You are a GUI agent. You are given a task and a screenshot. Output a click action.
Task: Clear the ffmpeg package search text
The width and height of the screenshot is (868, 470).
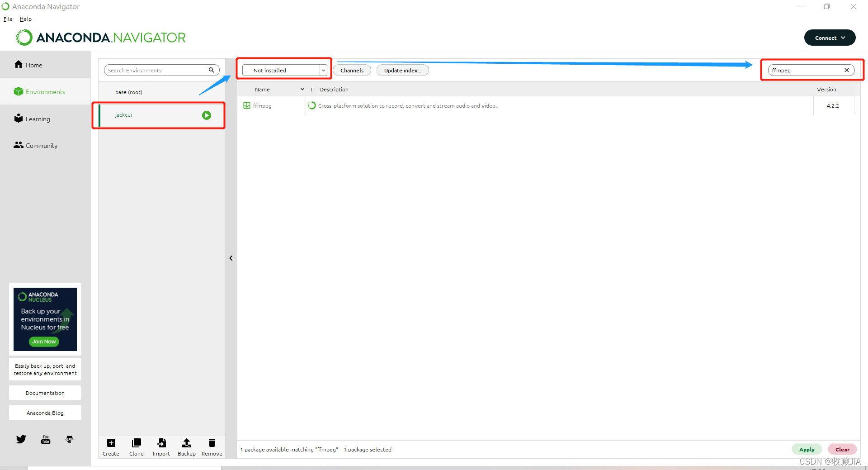point(847,70)
